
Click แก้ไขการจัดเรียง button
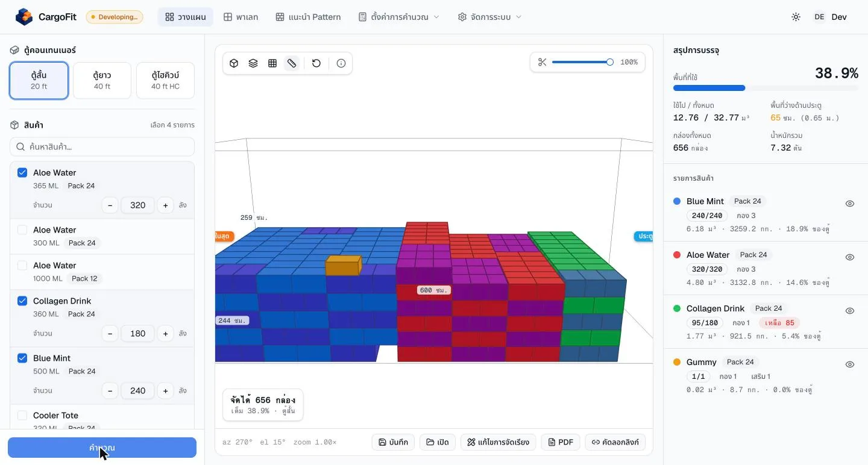tap(498, 442)
